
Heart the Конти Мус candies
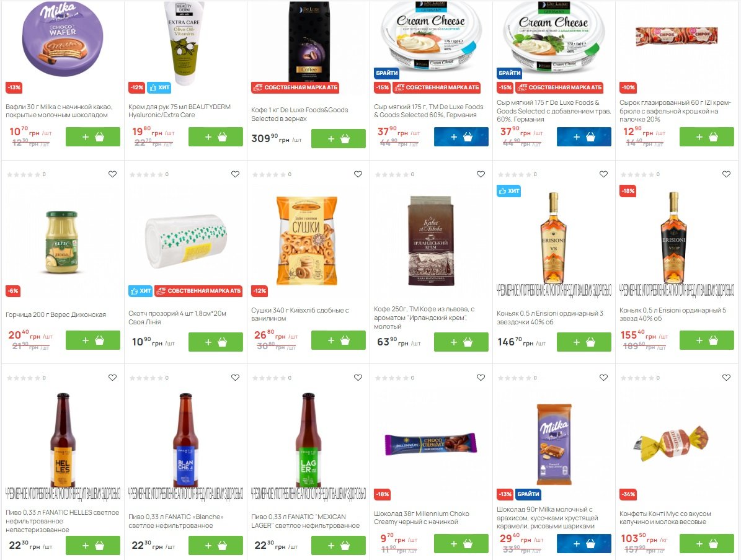726,378
